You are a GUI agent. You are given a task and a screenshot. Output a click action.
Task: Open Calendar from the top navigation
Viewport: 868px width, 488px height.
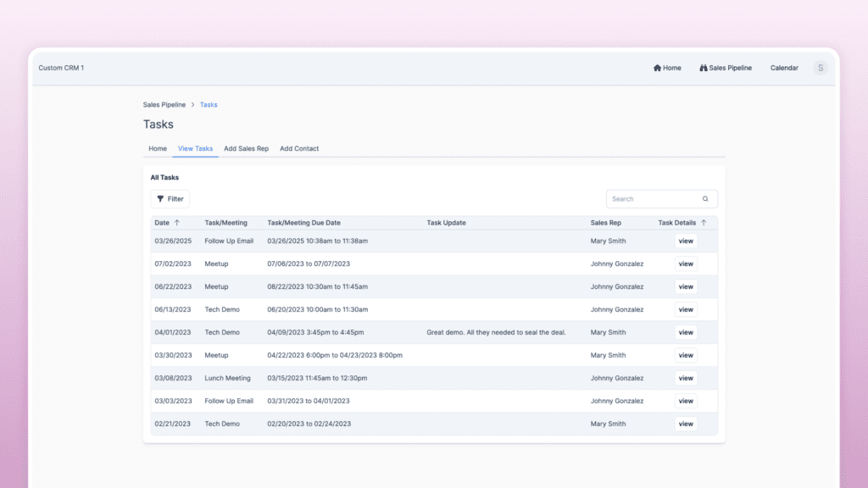click(784, 68)
